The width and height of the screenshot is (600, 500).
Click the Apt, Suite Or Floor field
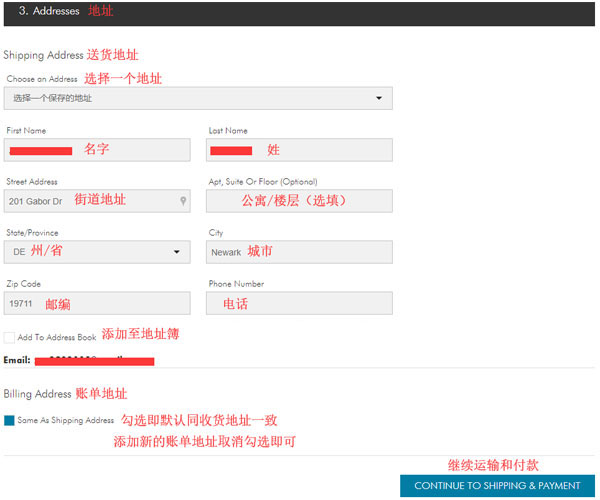tap(299, 201)
